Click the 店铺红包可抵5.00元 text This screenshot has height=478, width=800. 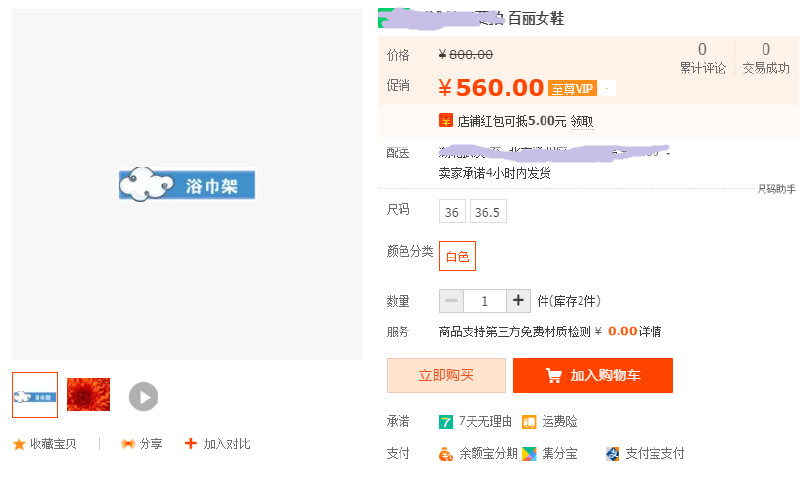[x=512, y=121]
